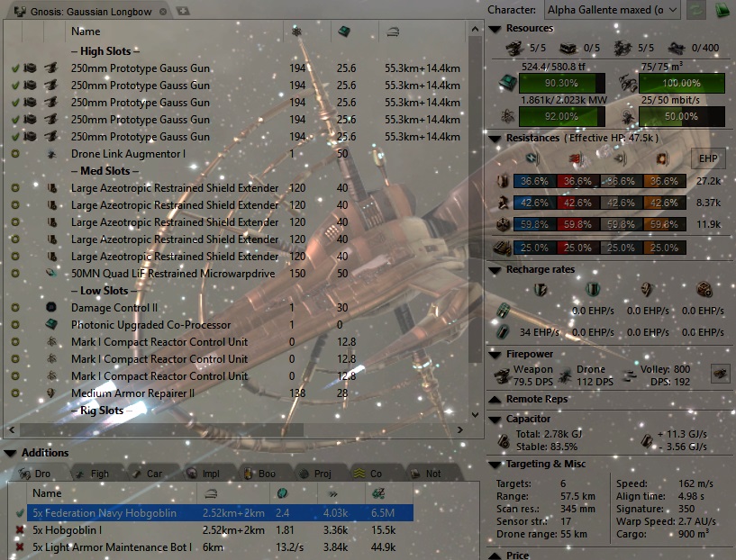The image size is (736, 560).
Task: Click the drone bay bar showing 100.00%
Action: tap(682, 83)
